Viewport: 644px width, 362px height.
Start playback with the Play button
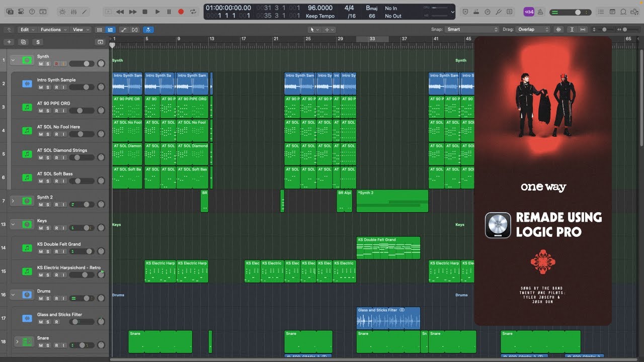pos(157,12)
